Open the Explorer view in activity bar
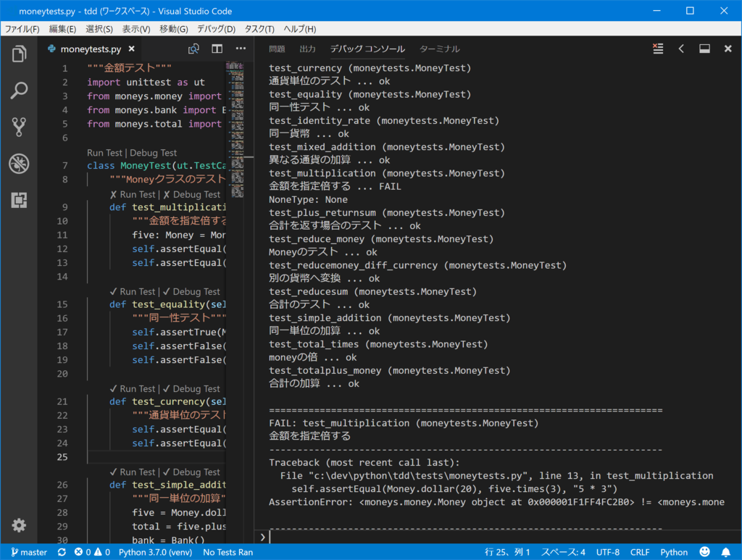This screenshot has width=742, height=560. tap(19, 54)
